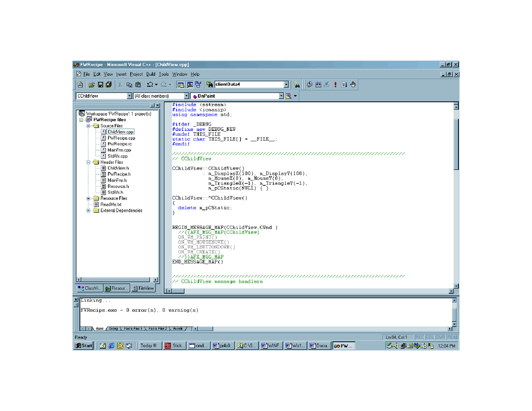Switch to the FileView panel
Screen dimensions: 532x411
[x=144, y=288]
